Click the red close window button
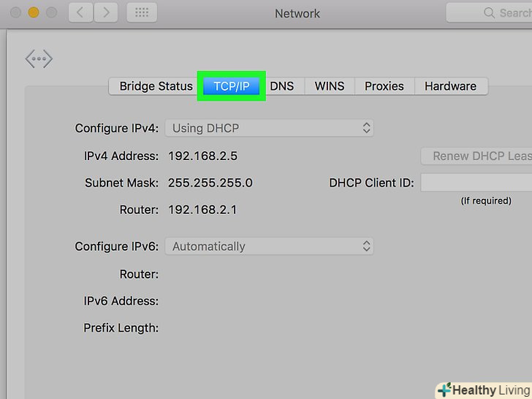Viewport: 532px width, 399px height. coord(16,13)
